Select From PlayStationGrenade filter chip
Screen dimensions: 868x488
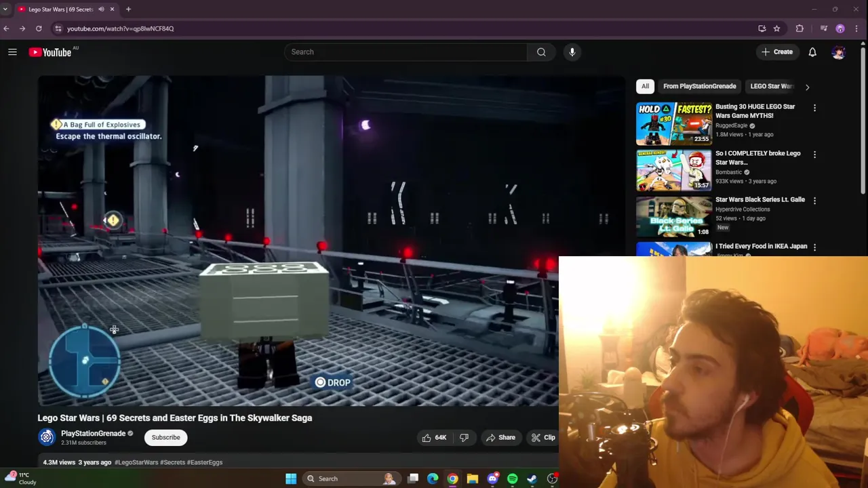pos(699,86)
